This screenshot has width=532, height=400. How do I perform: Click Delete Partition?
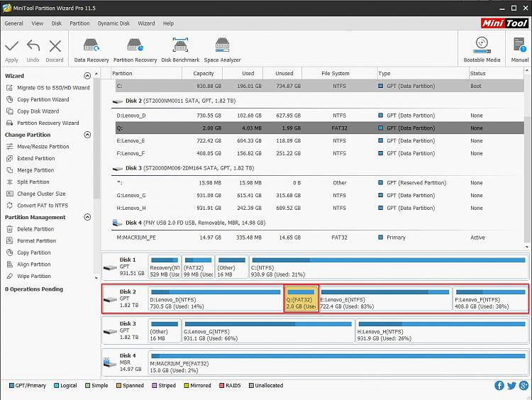coord(31,229)
